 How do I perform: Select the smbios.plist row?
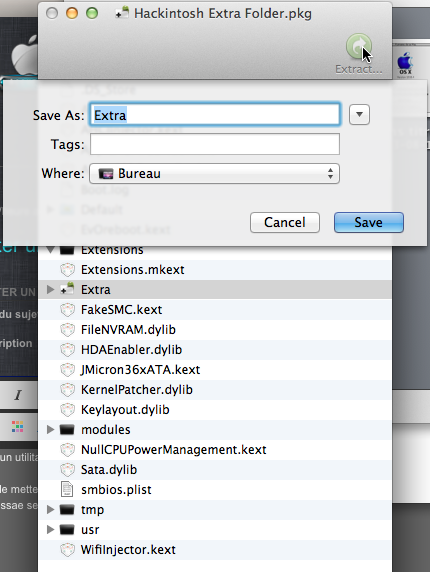pos(215,490)
